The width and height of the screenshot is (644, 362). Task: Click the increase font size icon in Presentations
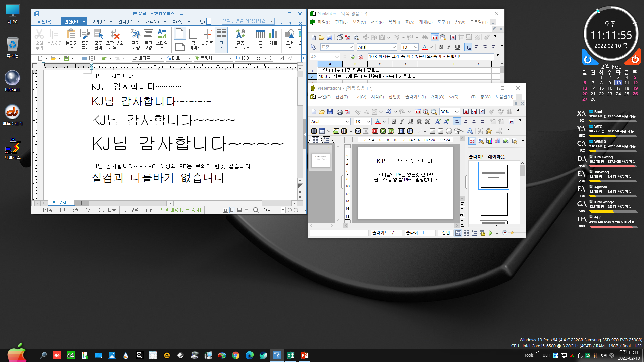pos(438,121)
